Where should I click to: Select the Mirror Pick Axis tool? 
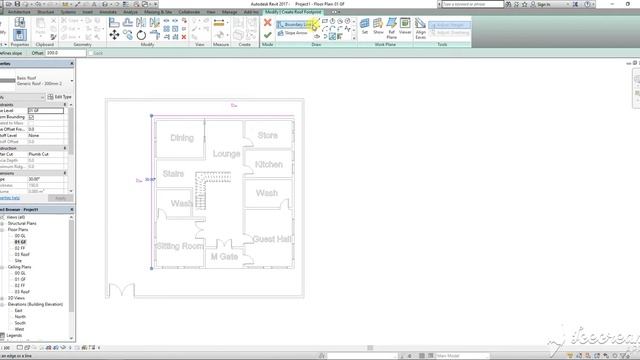point(141,22)
